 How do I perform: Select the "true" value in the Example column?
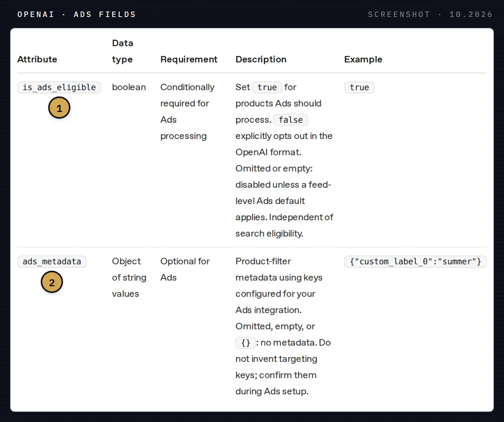pos(359,88)
